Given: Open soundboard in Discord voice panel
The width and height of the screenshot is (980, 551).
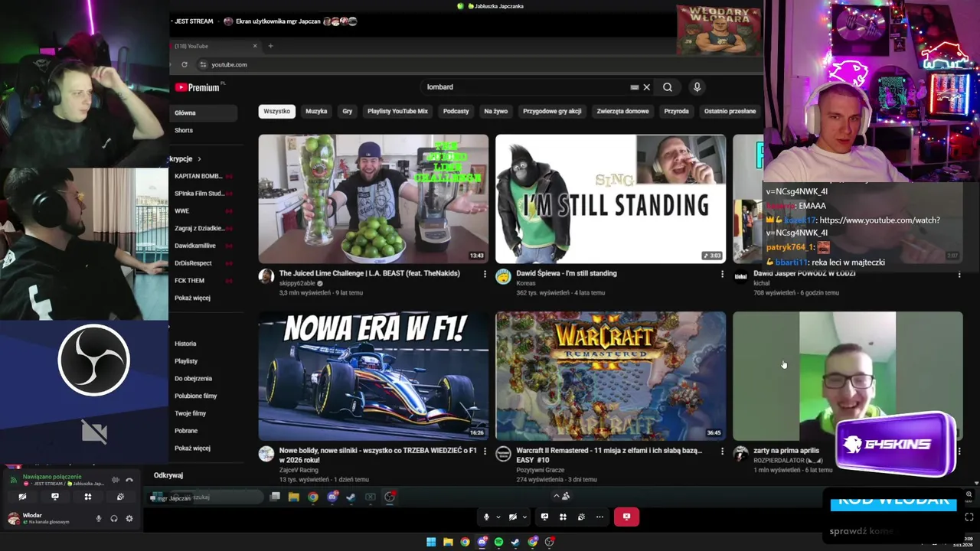Looking at the screenshot, I should click(120, 497).
